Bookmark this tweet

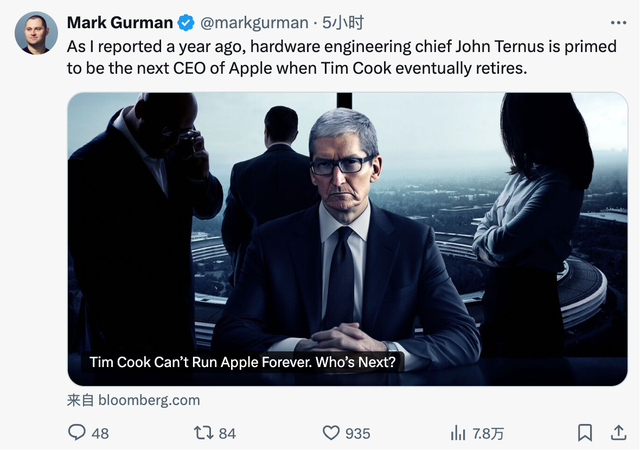(585, 433)
